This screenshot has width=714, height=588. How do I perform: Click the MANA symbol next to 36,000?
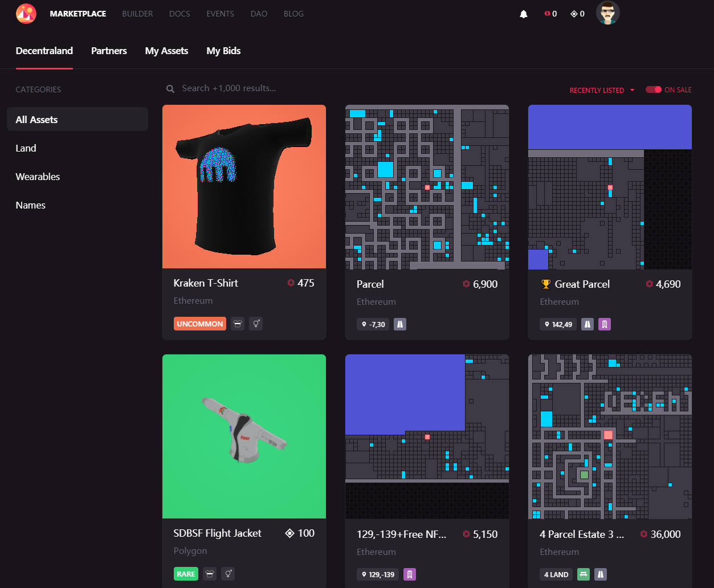click(644, 534)
